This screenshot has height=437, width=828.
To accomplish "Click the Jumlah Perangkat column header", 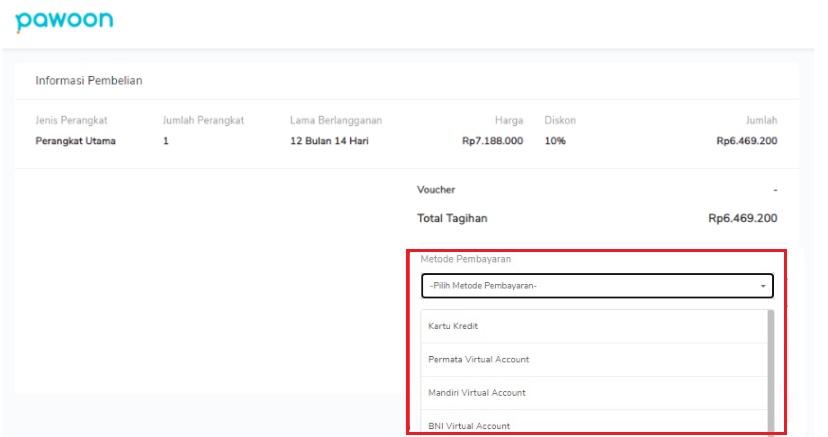I will pos(203,120).
